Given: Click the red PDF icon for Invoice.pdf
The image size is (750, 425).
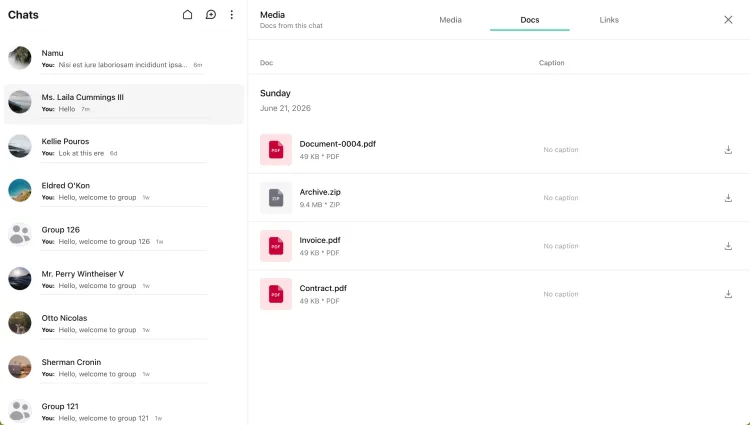Looking at the screenshot, I should point(276,246).
